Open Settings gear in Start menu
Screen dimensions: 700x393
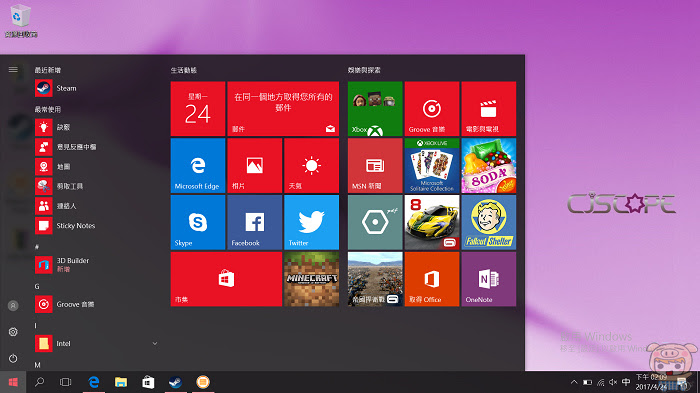(13, 332)
